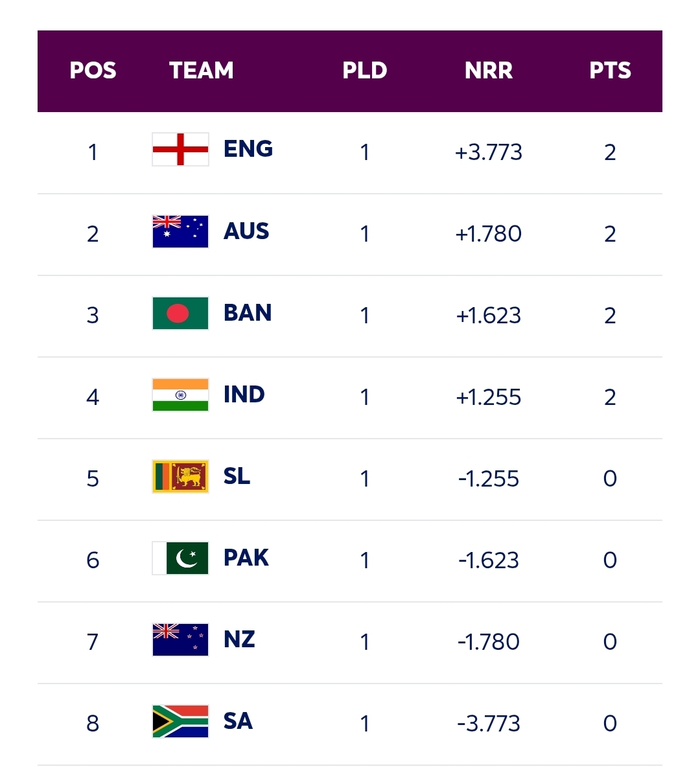Select the TEAM column header
Image resolution: width=700 pixels, height=771 pixels.
(202, 71)
